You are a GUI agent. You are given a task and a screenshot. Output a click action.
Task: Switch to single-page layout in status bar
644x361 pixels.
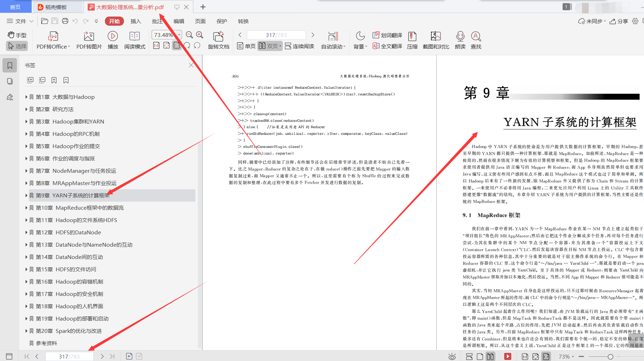pos(480,356)
